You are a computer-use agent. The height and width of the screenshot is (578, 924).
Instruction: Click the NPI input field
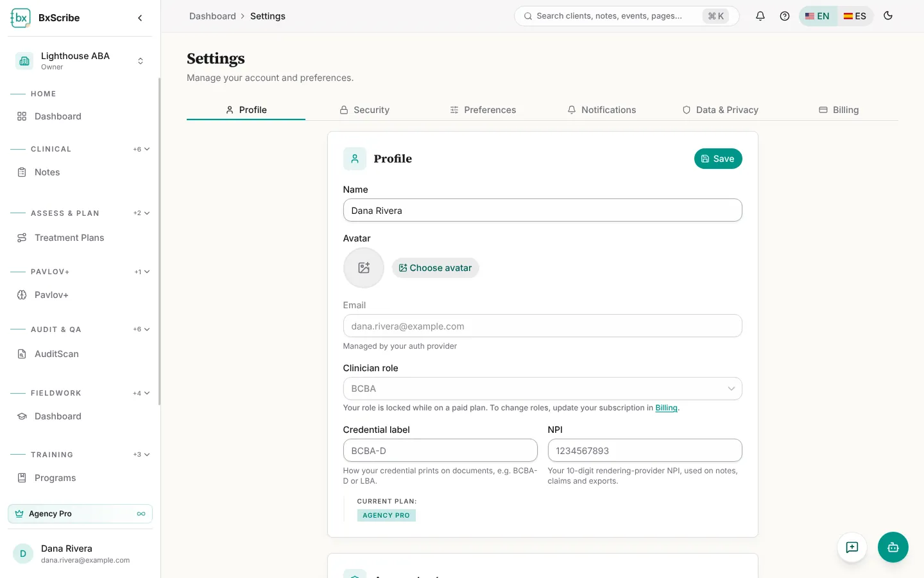tap(645, 450)
